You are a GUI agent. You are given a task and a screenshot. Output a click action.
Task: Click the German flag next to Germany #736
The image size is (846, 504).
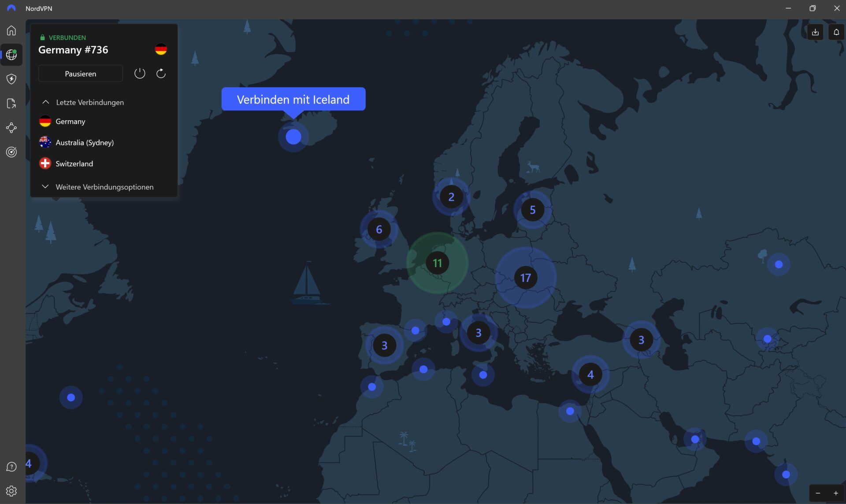(161, 49)
